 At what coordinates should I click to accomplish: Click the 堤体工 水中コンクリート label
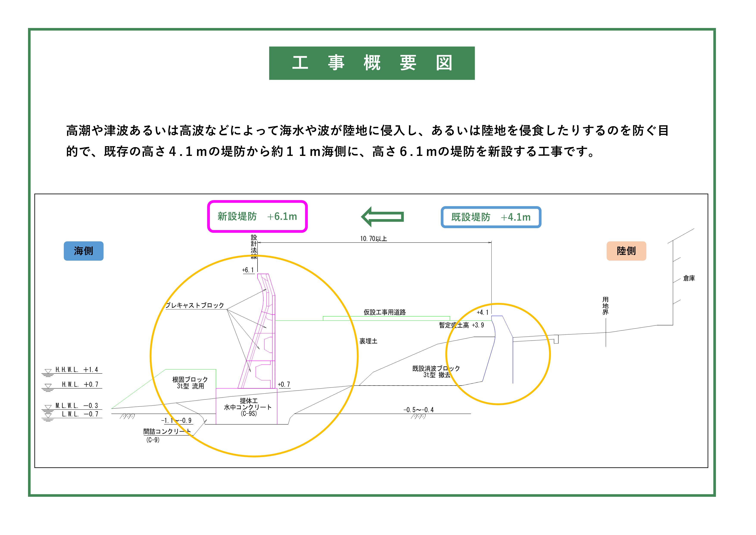point(248,407)
